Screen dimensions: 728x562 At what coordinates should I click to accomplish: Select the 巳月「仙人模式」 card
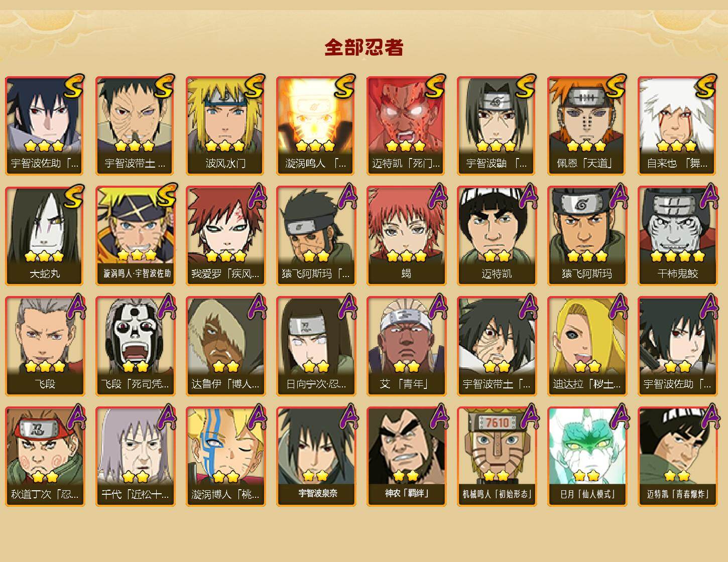(587, 457)
